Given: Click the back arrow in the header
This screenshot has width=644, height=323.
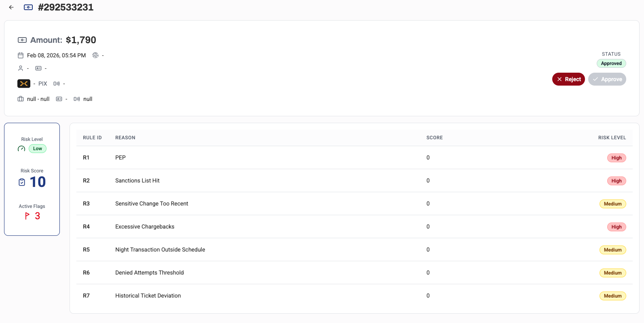Looking at the screenshot, I should (11, 7).
